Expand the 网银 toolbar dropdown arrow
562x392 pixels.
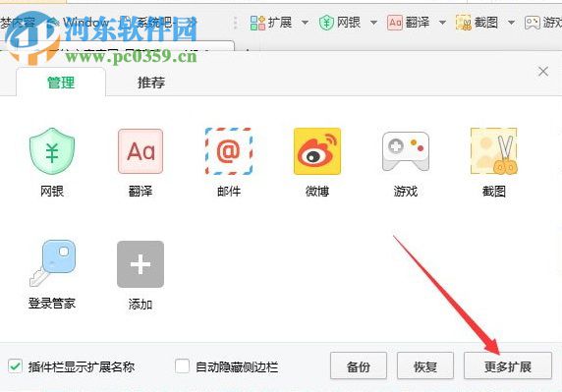[373, 23]
